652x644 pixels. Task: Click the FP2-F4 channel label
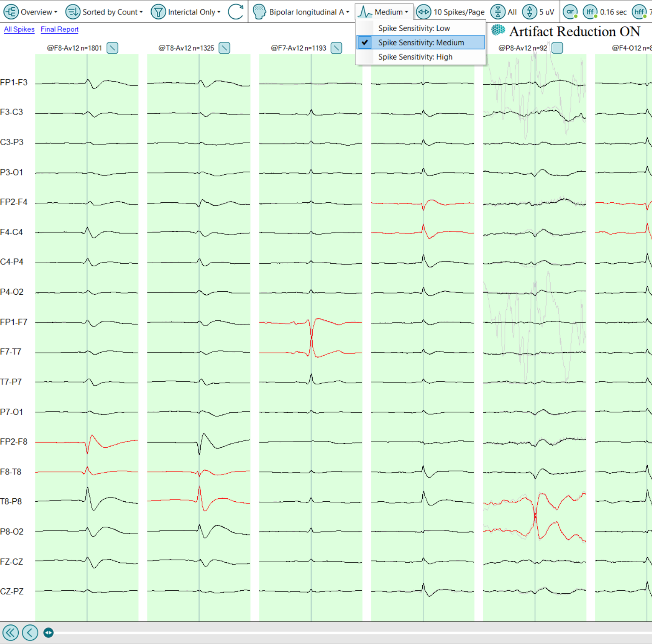(14, 202)
